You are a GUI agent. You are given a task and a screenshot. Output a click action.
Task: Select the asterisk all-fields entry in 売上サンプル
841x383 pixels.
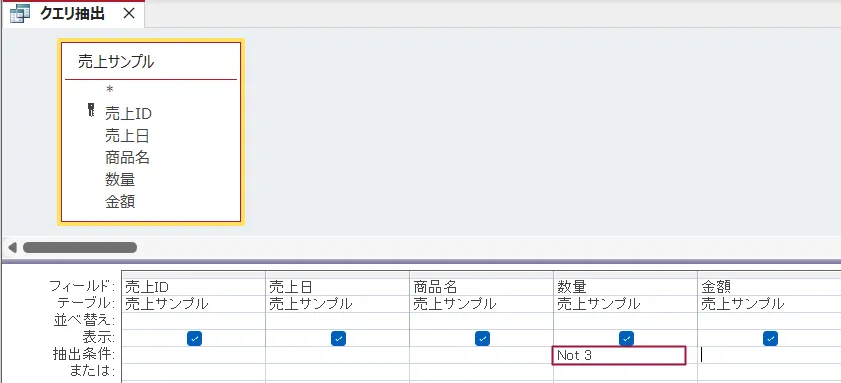[109, 90]
